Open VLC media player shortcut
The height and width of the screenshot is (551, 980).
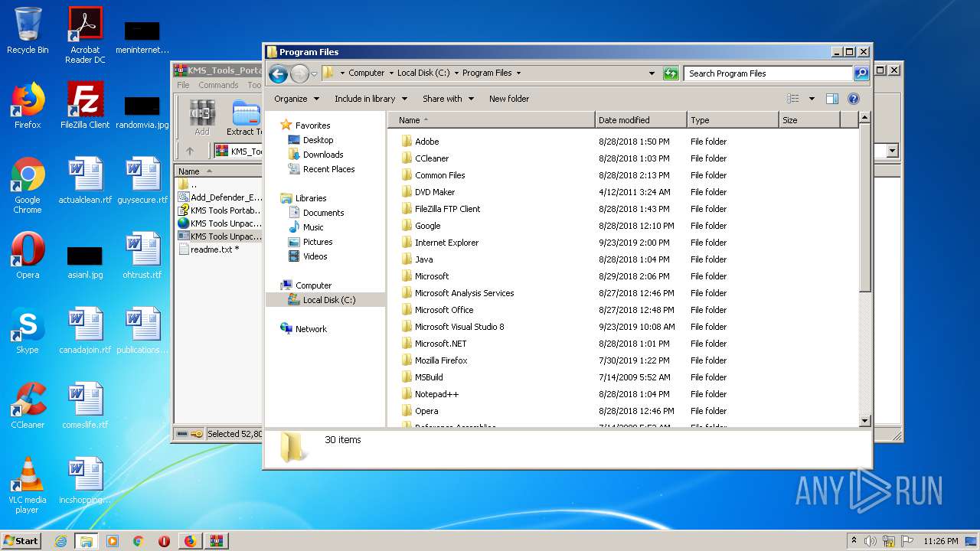(x=28, y=485)
